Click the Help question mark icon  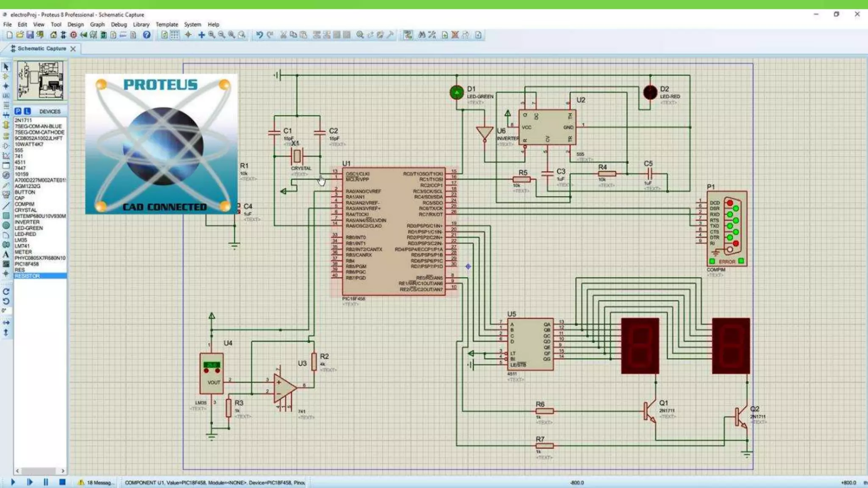(x=147, y=35)
